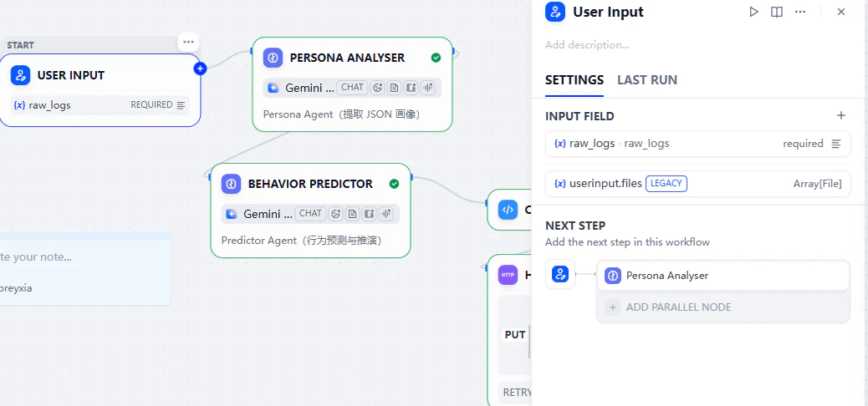Switch to the Last Run tab

pyautogui.click(x=647, y=80)
